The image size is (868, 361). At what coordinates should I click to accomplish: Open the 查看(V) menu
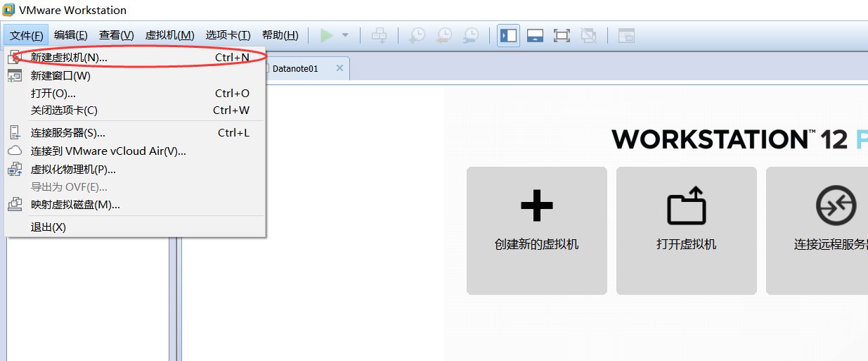point(116,35)
